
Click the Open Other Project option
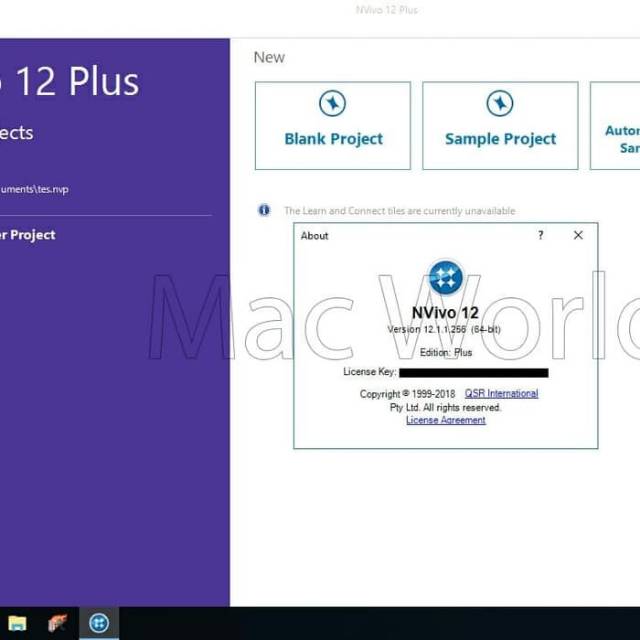click(x=28, y=235)
